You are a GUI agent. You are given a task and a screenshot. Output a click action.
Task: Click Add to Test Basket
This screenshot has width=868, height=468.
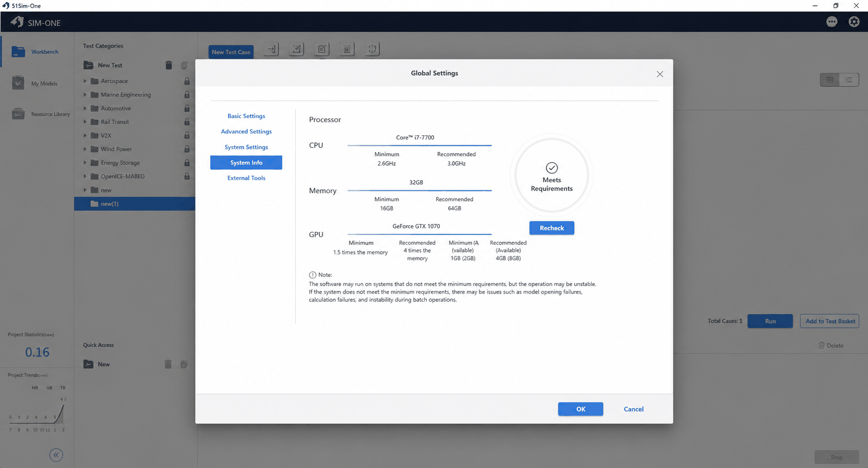830,321
